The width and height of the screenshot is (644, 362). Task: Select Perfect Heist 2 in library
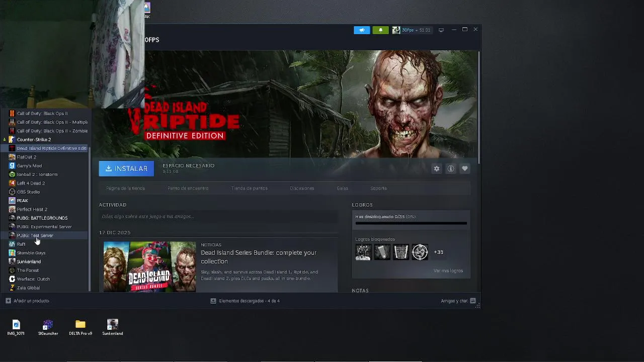pos(32,209)
